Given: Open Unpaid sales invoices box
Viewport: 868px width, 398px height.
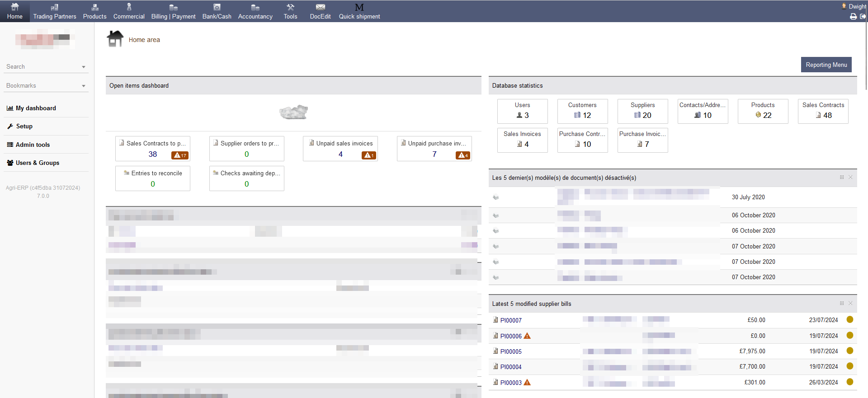Looking at the screenshot, I should coord(340,149).
